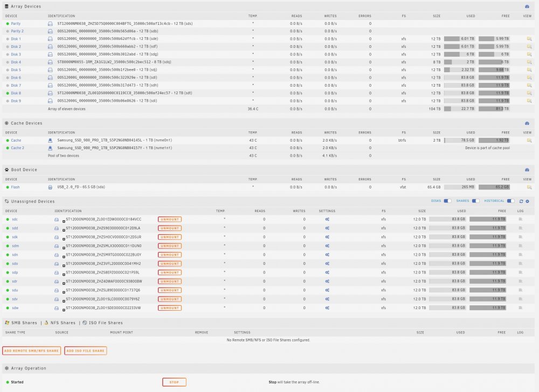Open the sdm unassigned device link
Viewport: 539px width, 392px height.
(x=16, y=246)
